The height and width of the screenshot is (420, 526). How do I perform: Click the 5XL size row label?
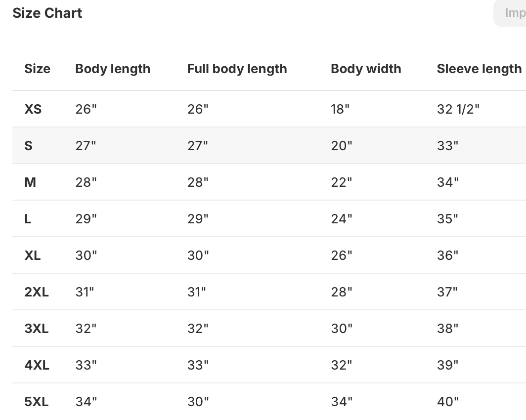pyautogui.click(x=37, y=402)
